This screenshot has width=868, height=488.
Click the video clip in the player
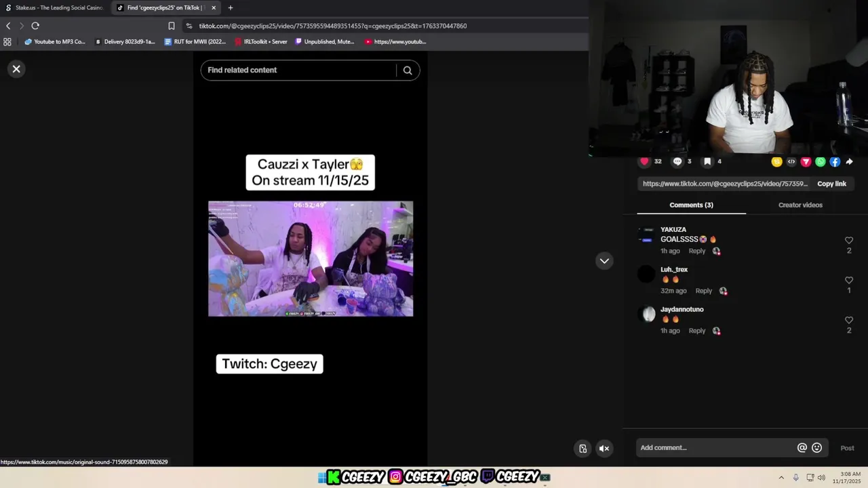coord(311,258)
